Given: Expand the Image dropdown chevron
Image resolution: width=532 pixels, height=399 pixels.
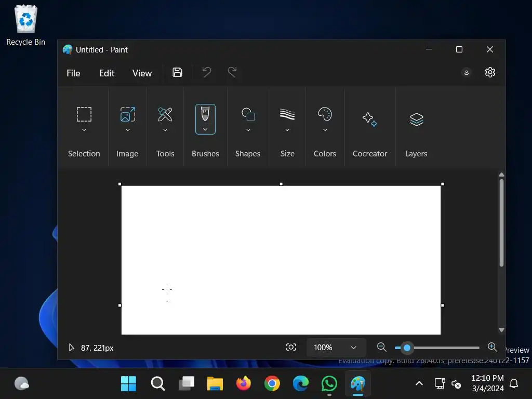Looking at the screenshot, I should (x=128, y=130).
